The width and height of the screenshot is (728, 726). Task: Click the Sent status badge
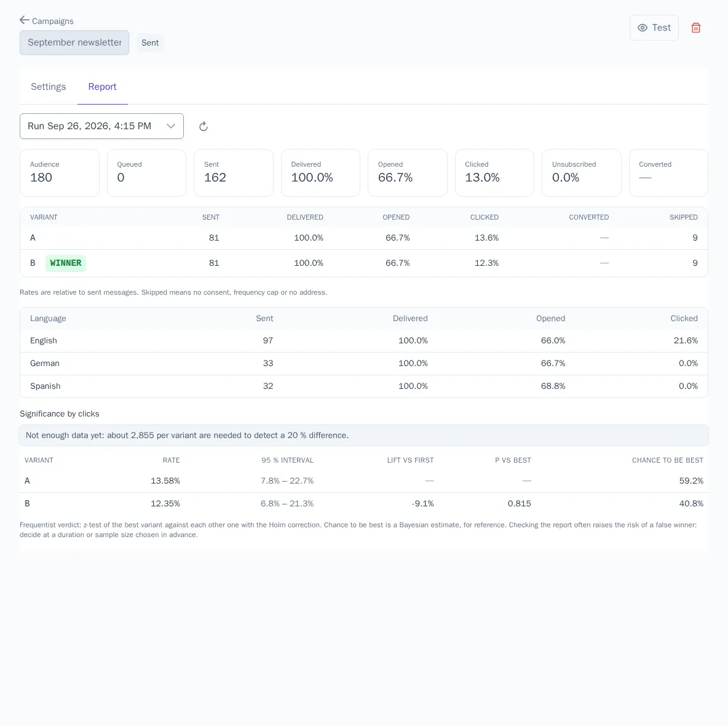click(x=150, y=42)
